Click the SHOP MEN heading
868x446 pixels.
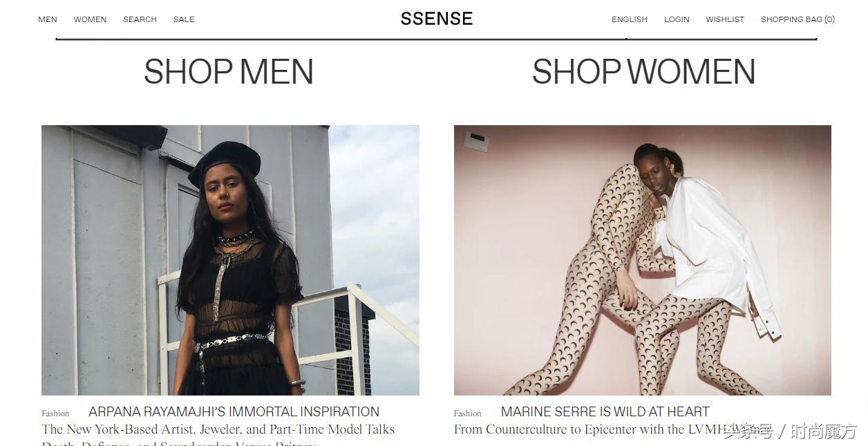pos(229,72)
